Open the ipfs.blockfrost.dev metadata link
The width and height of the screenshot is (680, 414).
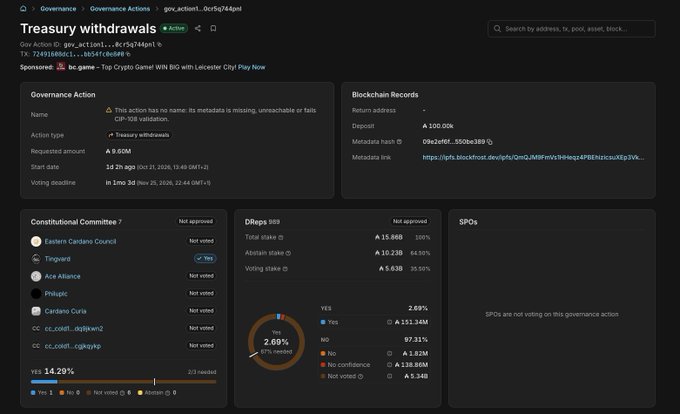pos(533,157)
